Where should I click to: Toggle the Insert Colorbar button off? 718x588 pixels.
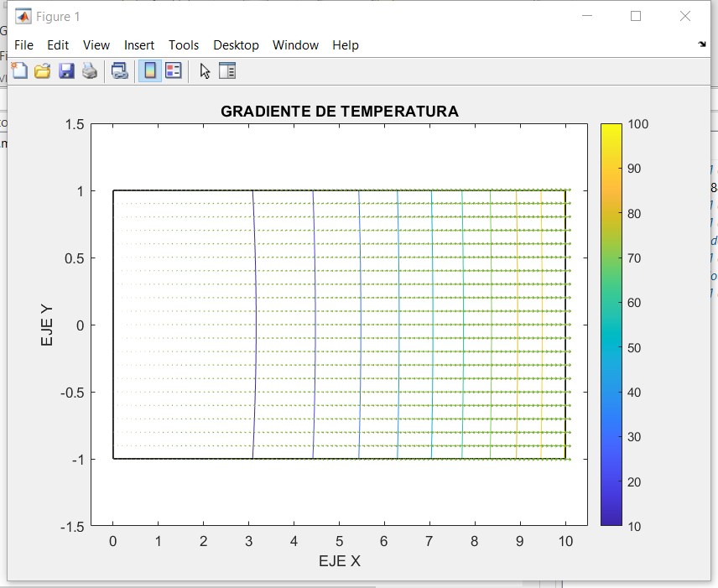pos(150,71)
